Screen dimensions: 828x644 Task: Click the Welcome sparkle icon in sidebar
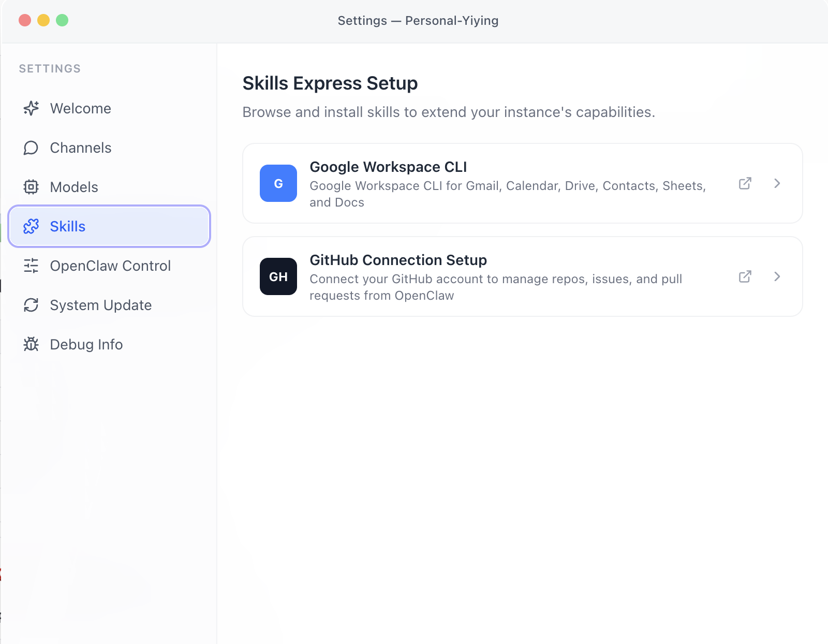click(x=31, y=108)
